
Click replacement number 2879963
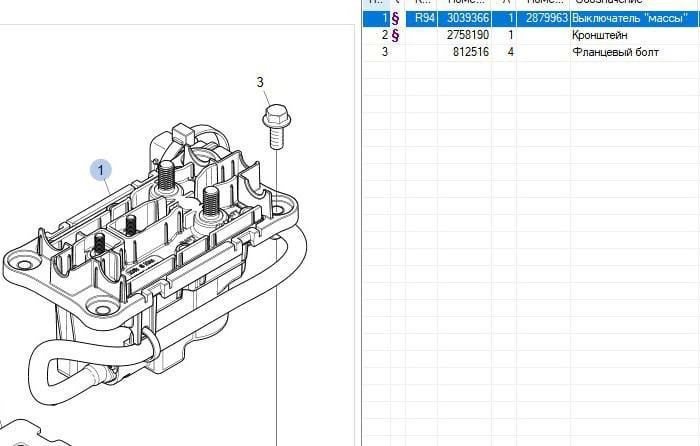coord(547,18)
